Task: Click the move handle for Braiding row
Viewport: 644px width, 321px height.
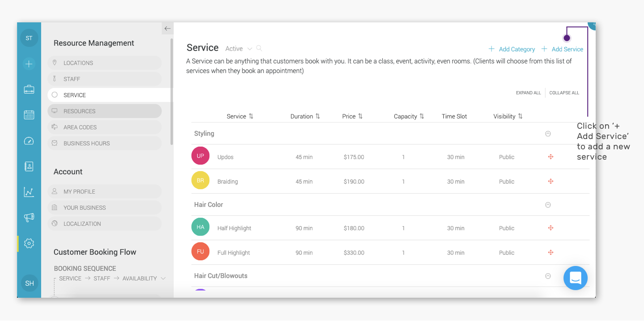Action: (x=551, y=182)
